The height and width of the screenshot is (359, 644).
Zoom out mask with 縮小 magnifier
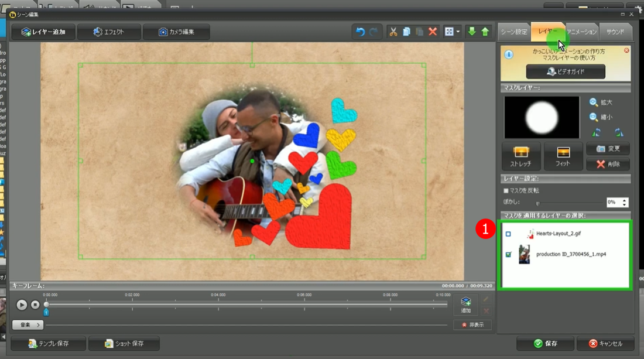594,117
